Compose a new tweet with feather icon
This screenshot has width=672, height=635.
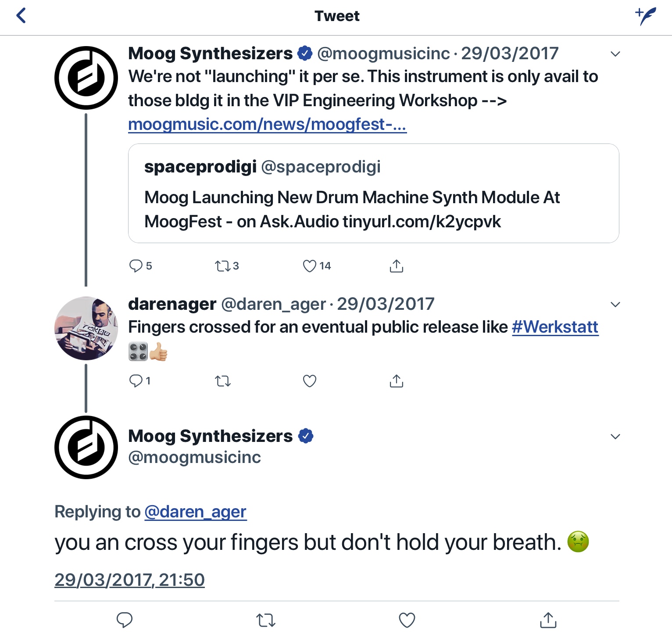tap(646, 16)
